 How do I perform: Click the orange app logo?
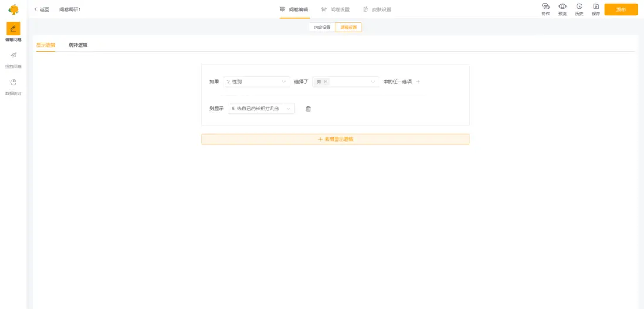pyautogui.click(x=13, y=9)
